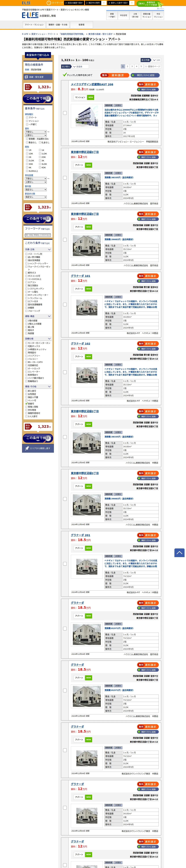Image resolution: width=186 pixels, height=868 pixels.
Task: Open アパート・マンション tab
Action: click(34, 25)
